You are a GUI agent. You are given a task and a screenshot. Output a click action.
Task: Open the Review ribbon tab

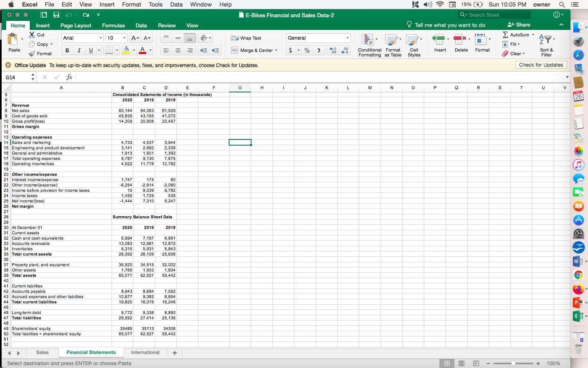[167, 25]
